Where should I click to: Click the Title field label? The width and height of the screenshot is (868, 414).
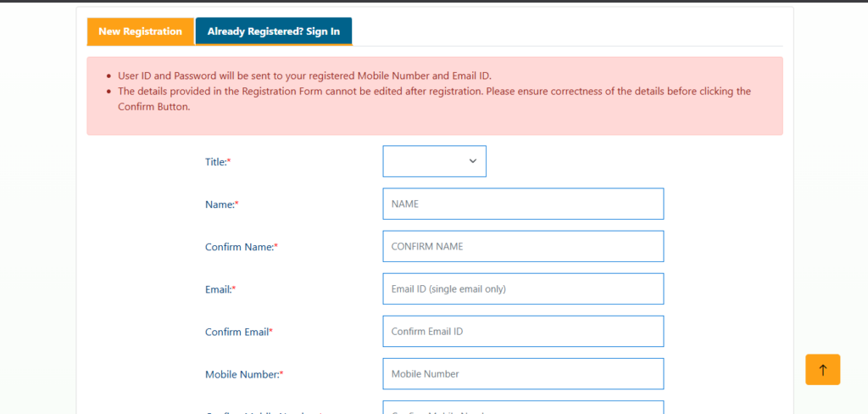coord(218,161)
